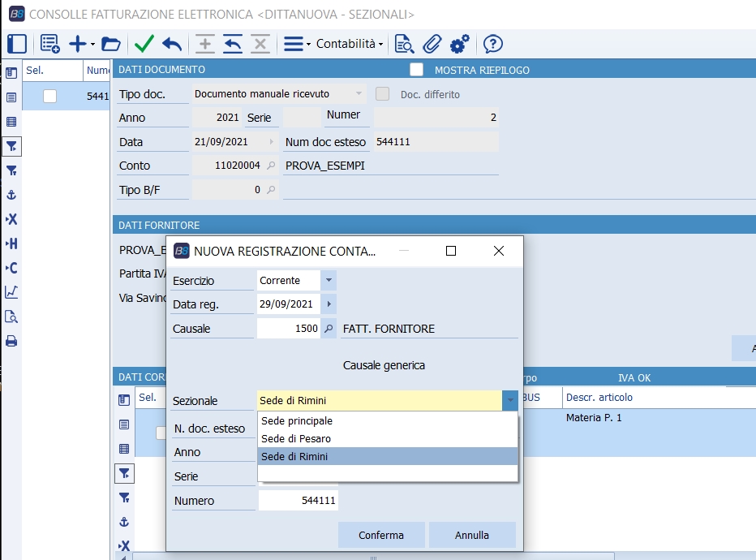756x560 pixels.
Task: Click the line chart icon in sidebar
Action: 11,292
